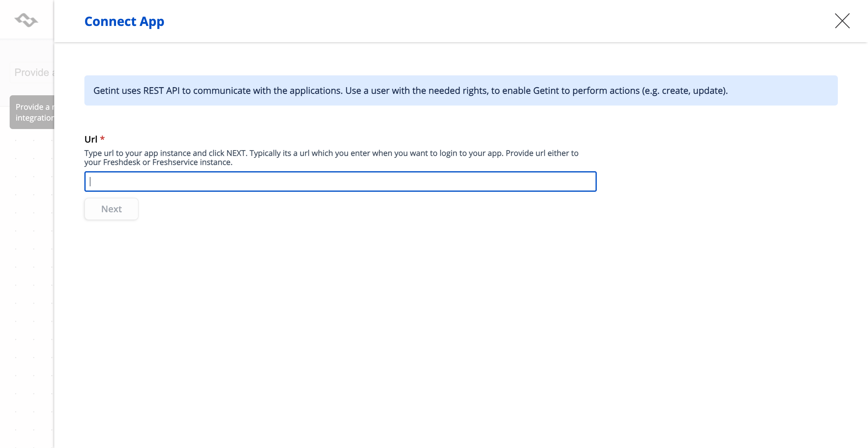Close the Connect App panel
The width and height of the screenshot is (868, 448).
pyautogui.click(x=842, y=21)
